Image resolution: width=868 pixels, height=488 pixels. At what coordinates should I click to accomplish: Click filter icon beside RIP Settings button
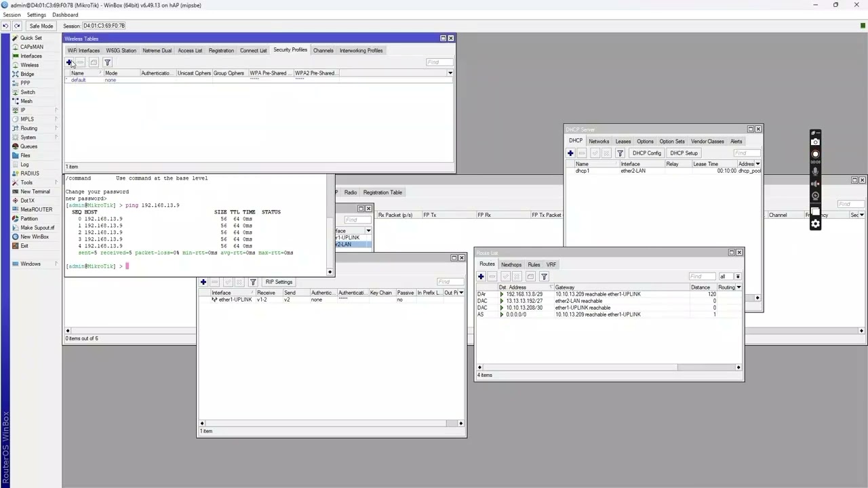[x=253, y=282]
